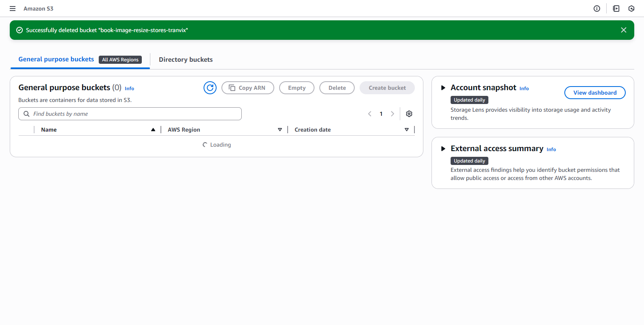
Task: Open the CloudShell icon in header
Action: [x=616, y=9]
